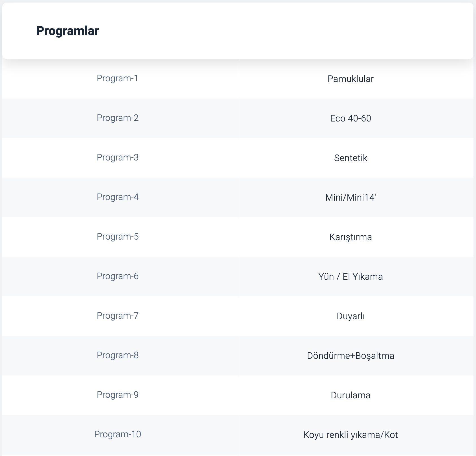Screen dimensions: 476x456
Task: Click the Karıştırma program name
Action: tap(350, 237)
